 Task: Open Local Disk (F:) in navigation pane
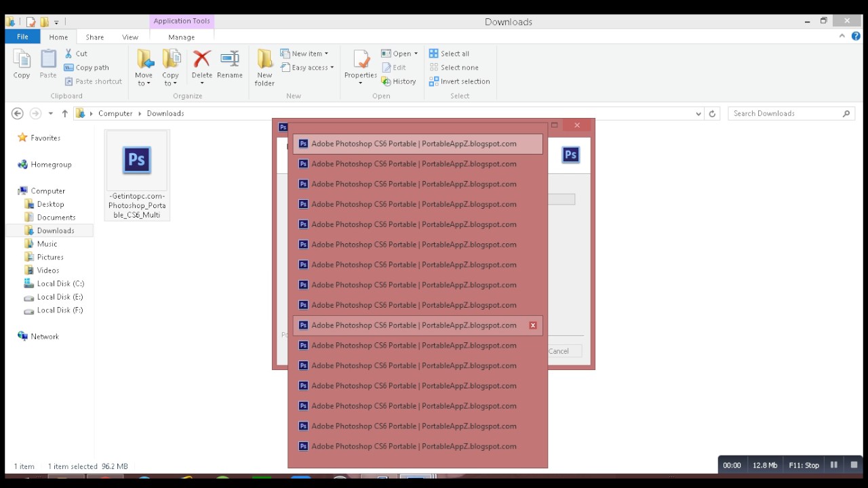point(60,310)
